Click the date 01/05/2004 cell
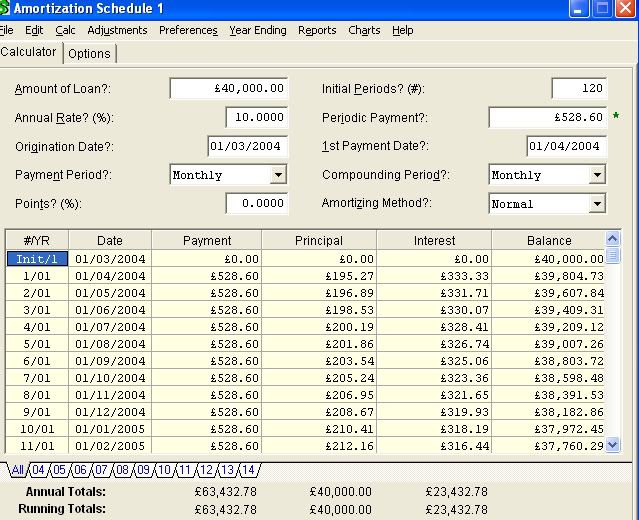This screenshot has width=639, height=520. pos(110,293)
